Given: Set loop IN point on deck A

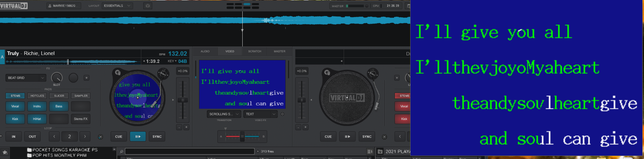Looking at the screenshot, I should 14,136.
